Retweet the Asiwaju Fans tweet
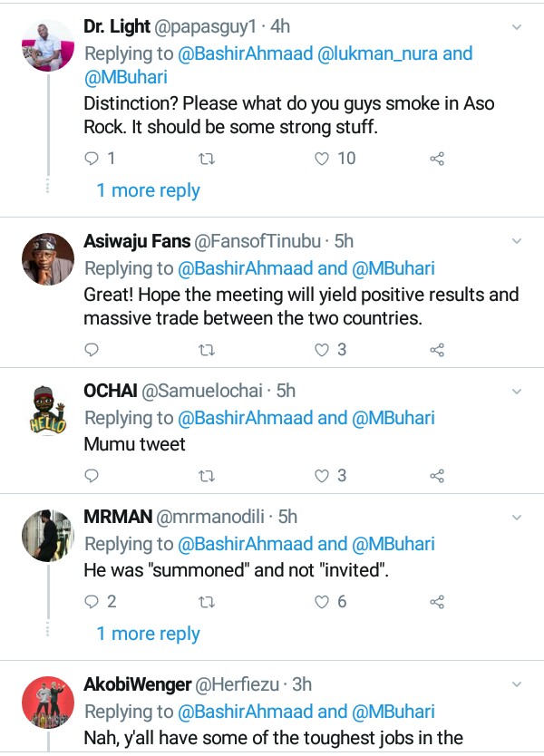This screenshot has height=756, width=544. pyautogui.click(x=206, y=349)
